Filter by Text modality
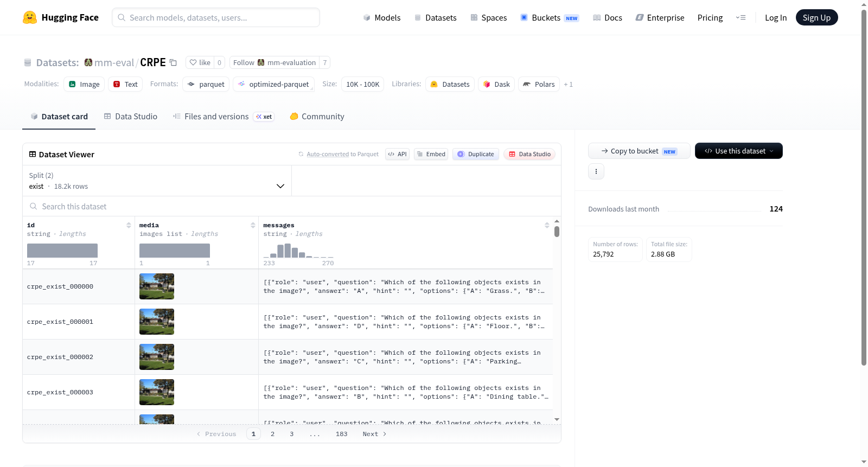The height and width of the screenshot is (467, 868). point(125,84)
